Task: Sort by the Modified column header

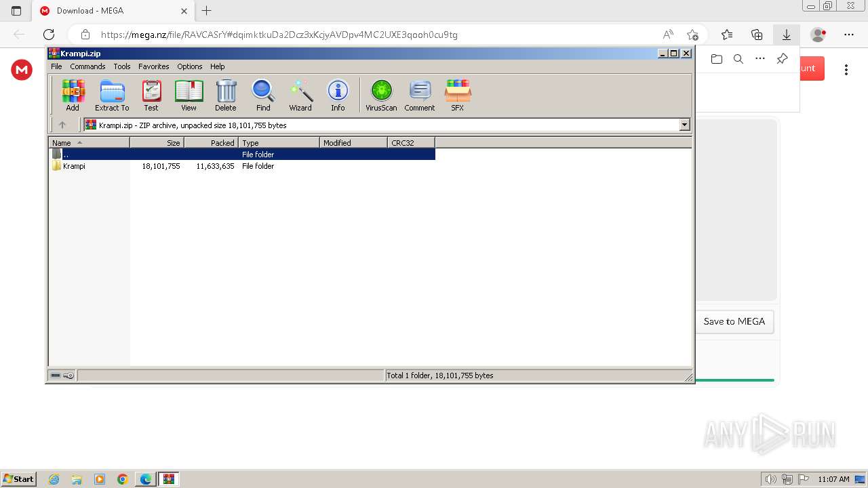Action: click(x=353, y=142)
